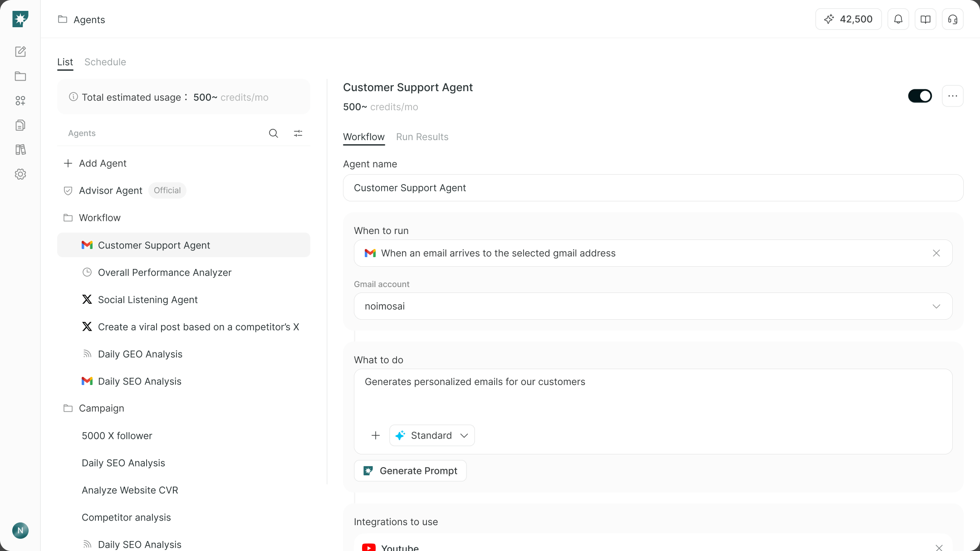The height and width of the screenshot is (551, 980).
Task: Click the 42,500 credits button
Action: [x=848, y=19]
